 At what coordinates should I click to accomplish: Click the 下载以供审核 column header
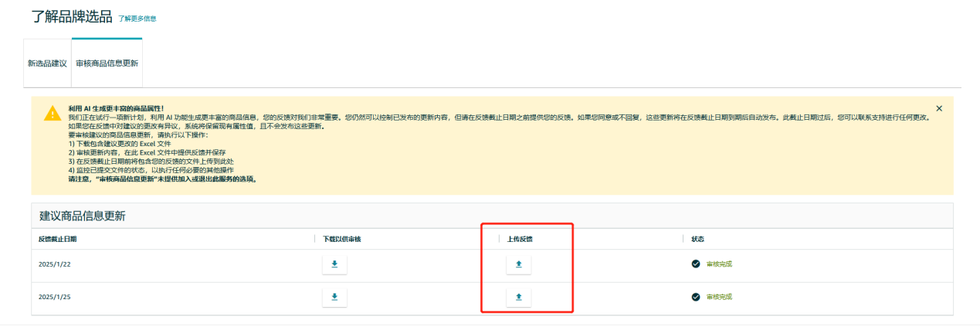[342, 239]
